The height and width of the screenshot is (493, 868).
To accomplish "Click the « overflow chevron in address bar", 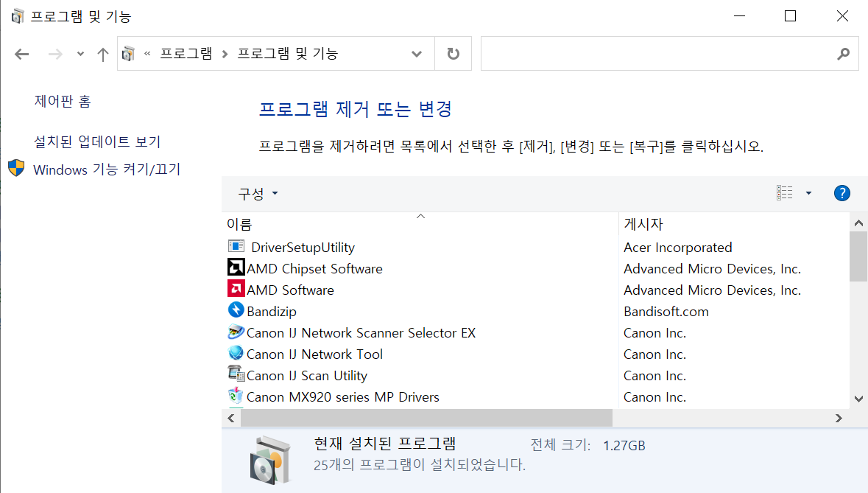I will coord(147,54).
